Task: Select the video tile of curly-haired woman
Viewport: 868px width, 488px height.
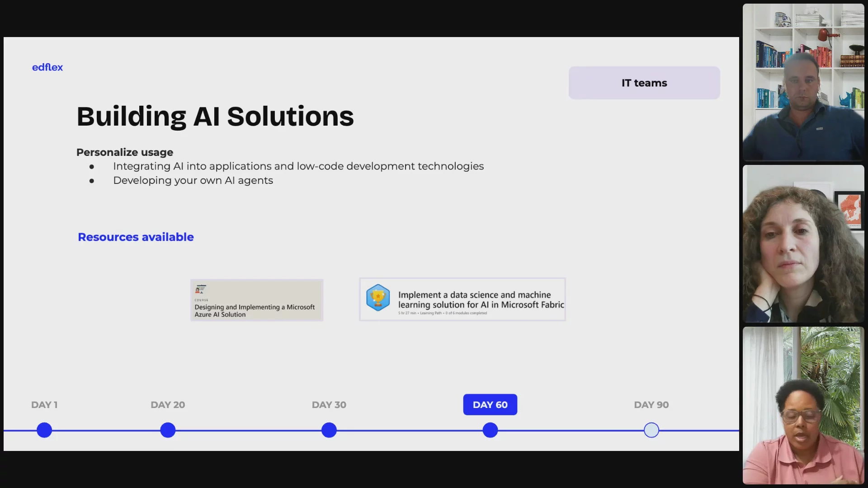Action: tap(803, 244)
